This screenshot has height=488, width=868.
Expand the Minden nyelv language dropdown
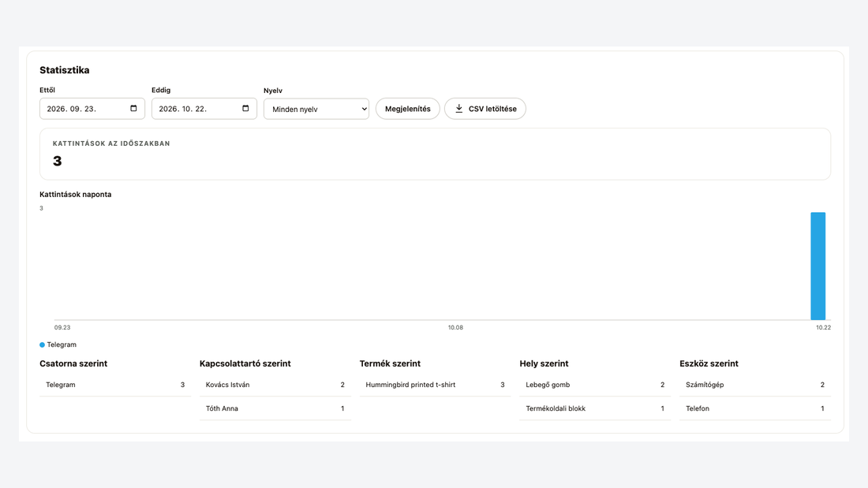(316, 109)
